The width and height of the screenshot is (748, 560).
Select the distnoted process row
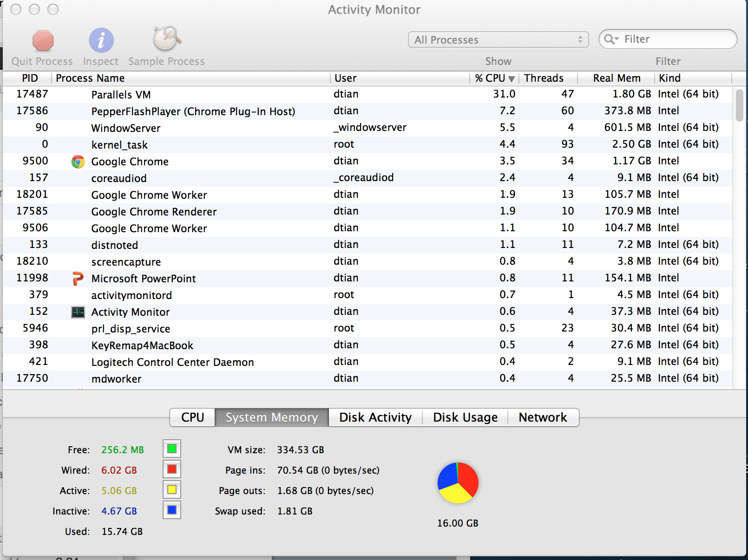pos(367,245)
